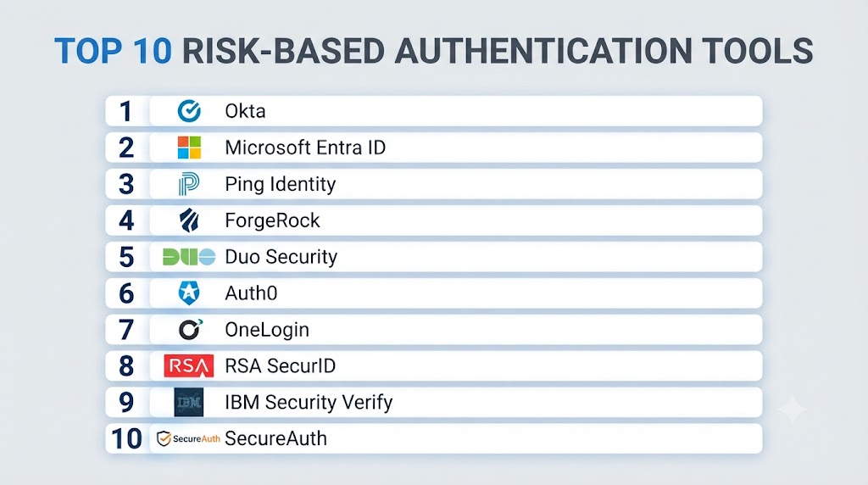This screenshot has height=485, width=868.
Task: Select the IBM logo tile
Action: [x=189, y=403]
